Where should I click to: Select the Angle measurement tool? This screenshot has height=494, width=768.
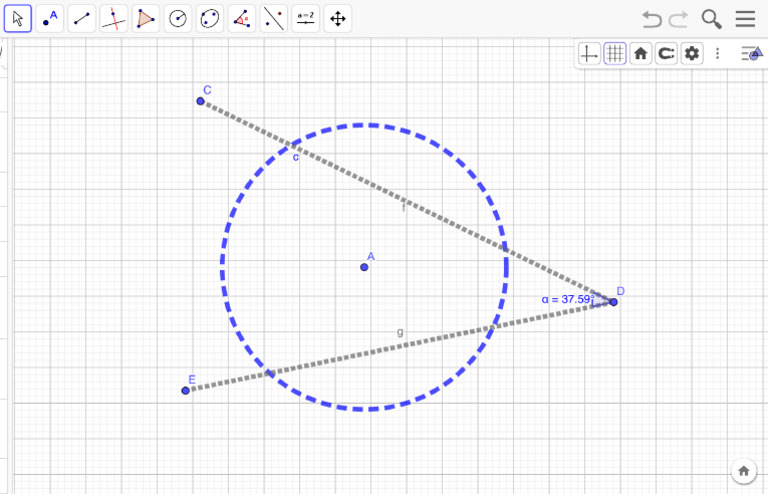coord(241,19)
